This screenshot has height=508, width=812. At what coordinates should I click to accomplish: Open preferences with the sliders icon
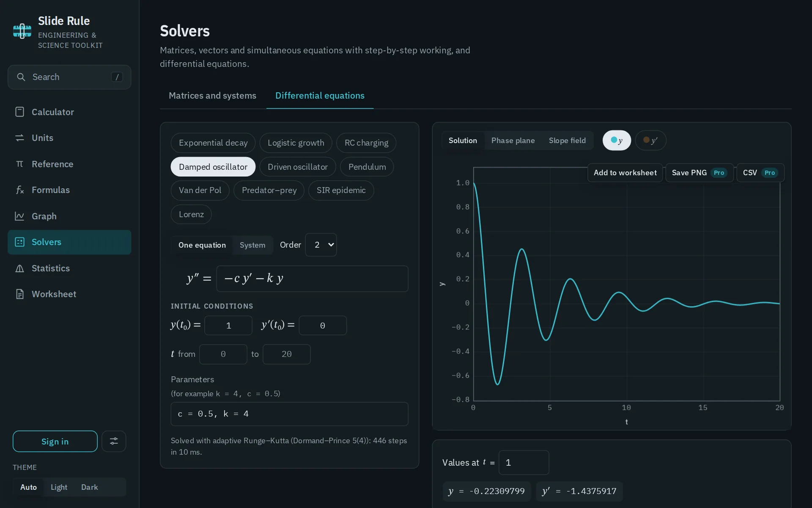coord(114,441)
